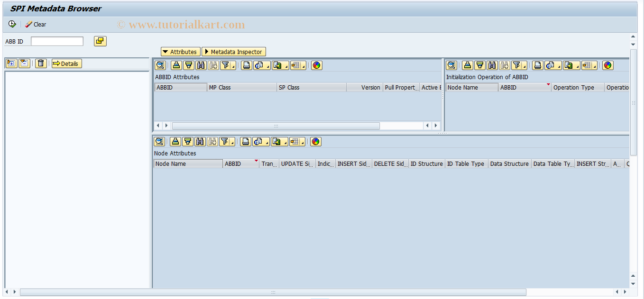Click the Display Graphic pie icon in Node Attributes
This screenshot has width=644, height=299.
coord(316,142)
